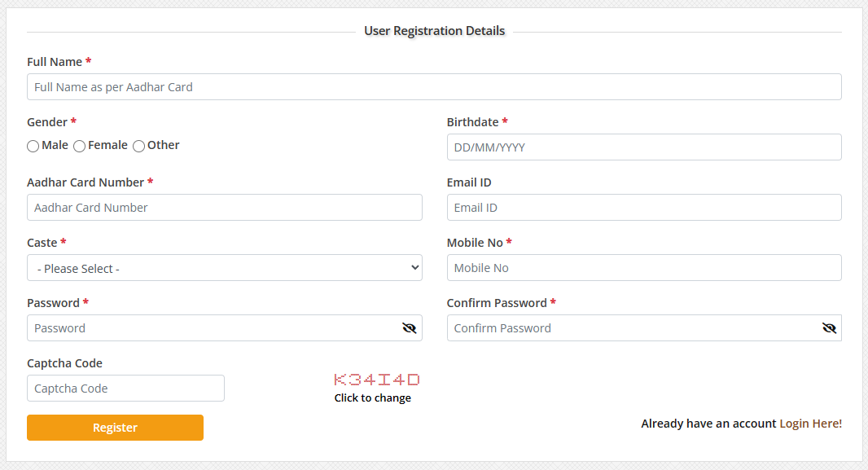
Task: Click the Mobile No input field
Action: [644, 267]
